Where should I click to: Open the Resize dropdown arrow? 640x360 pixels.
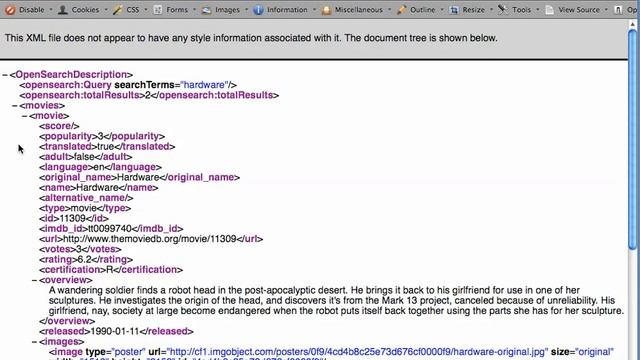(491, 9)
